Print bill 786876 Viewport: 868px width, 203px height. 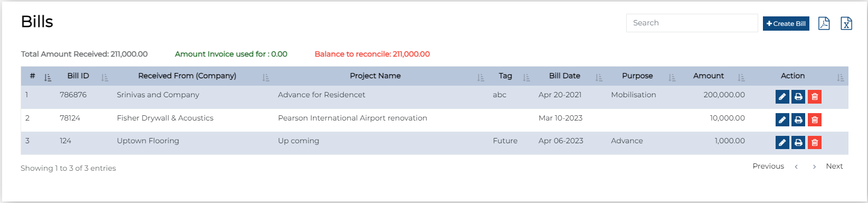point(798,97)
